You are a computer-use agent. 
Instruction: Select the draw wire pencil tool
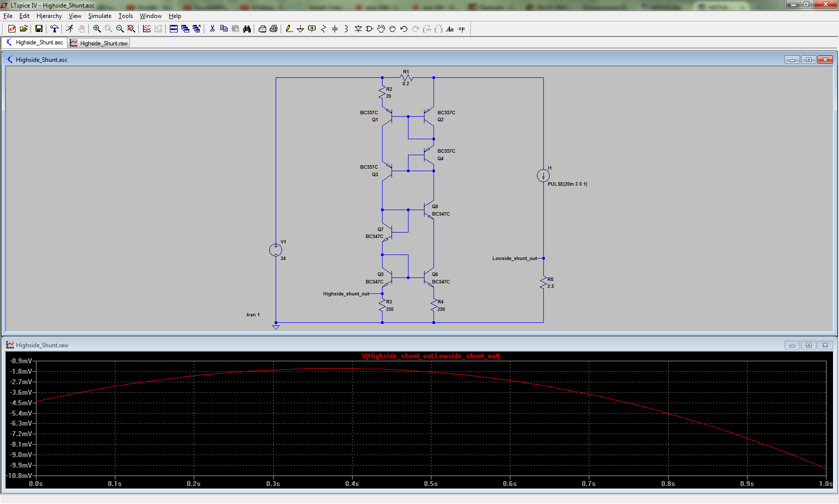click(289, 29)
